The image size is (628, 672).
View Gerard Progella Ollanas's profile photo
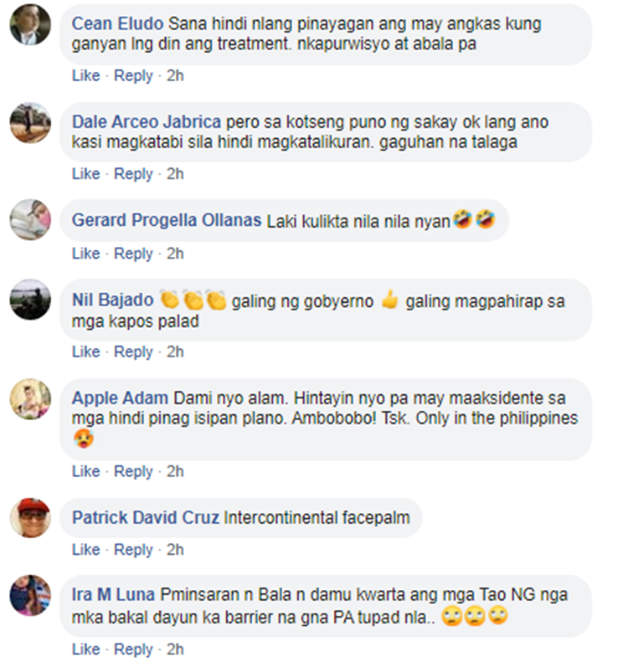(30, 219)
